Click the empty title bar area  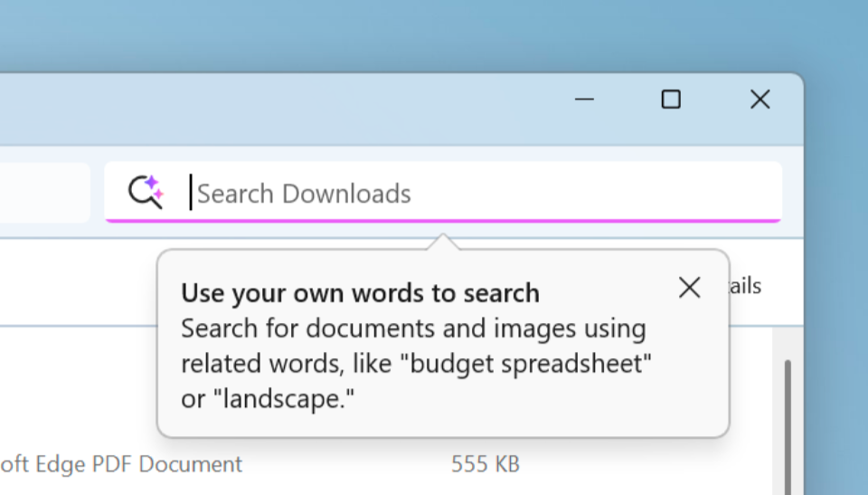(271, 109)
